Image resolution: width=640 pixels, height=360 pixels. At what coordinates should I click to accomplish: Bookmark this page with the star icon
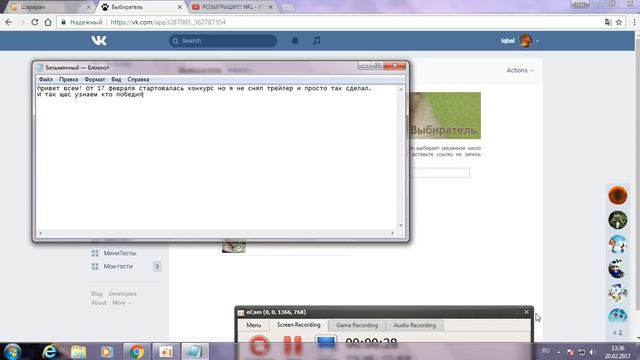coord(619,22)
